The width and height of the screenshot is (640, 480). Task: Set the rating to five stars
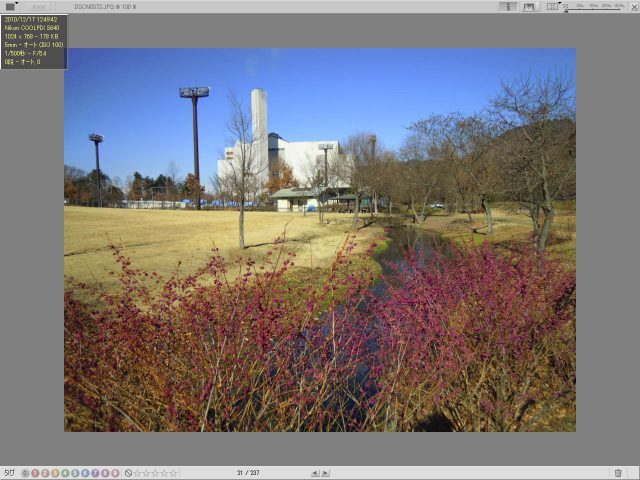pyautogui.click(x=174, y=473)
